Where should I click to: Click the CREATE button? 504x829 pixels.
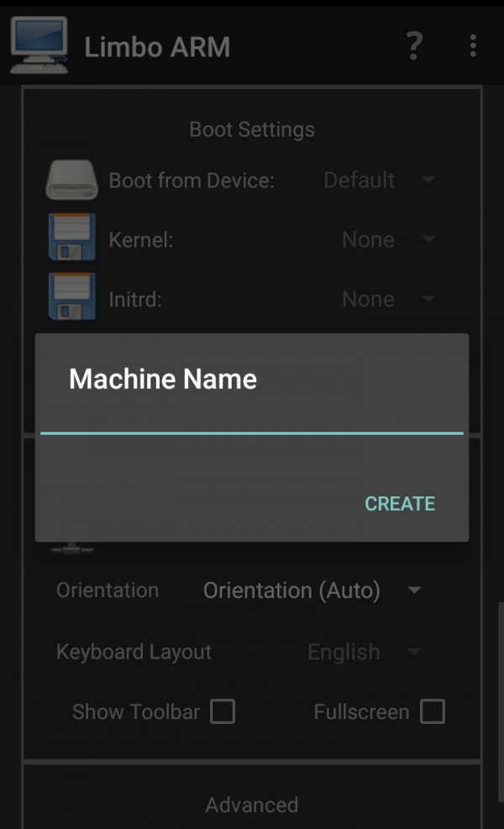[401, 504]
